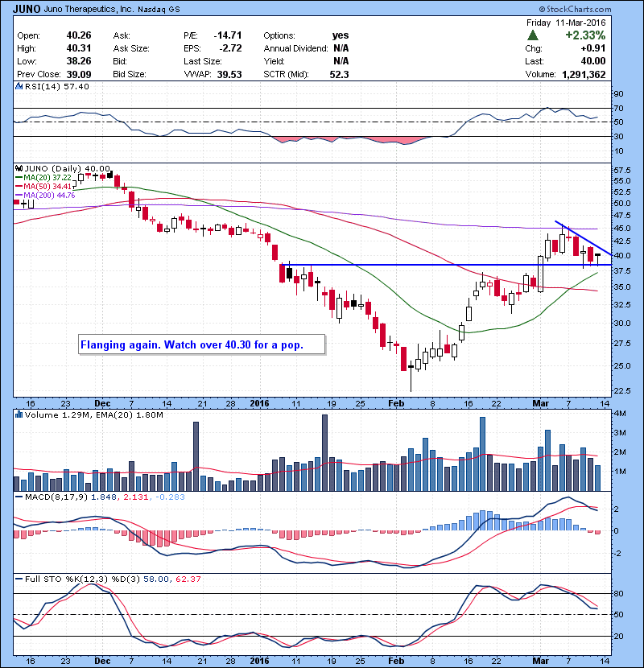
Task: Click the -2 label on the MACD axis
Action: [x=617, y=553]
